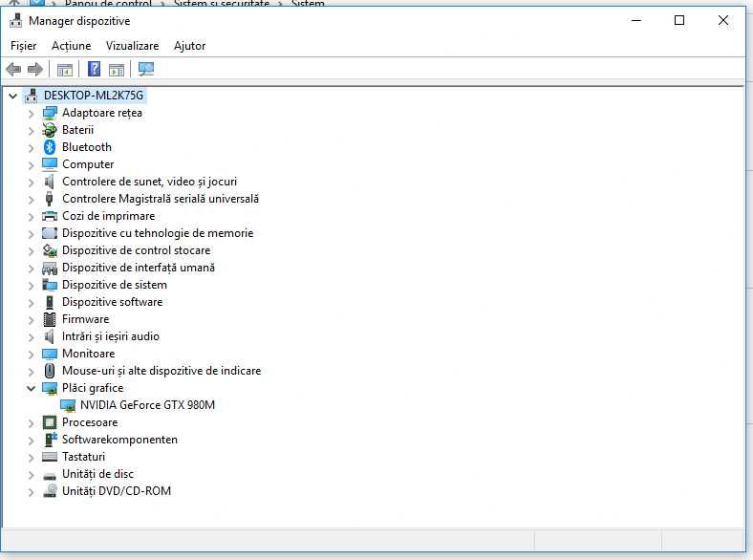Click the Procesoare CPU icon

[x=50, y=422]
